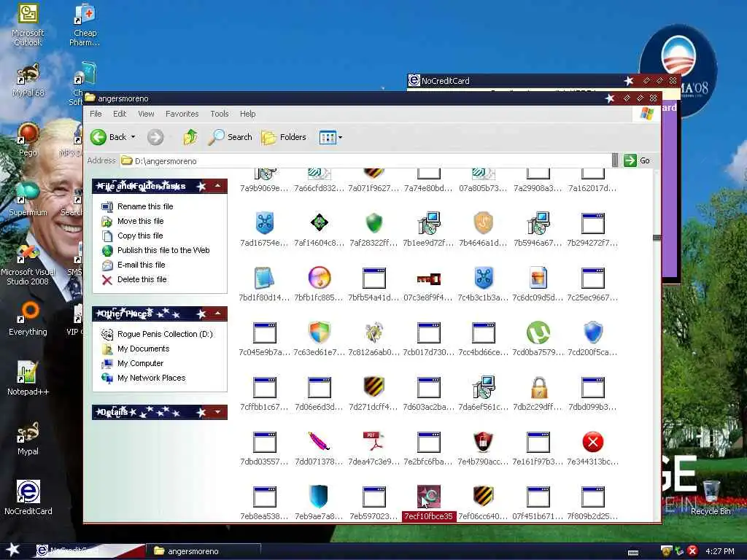Screen dimensions: 747x560
Task: Select file 7e4b790acc with red lock shield
Action: pos(483,448)
